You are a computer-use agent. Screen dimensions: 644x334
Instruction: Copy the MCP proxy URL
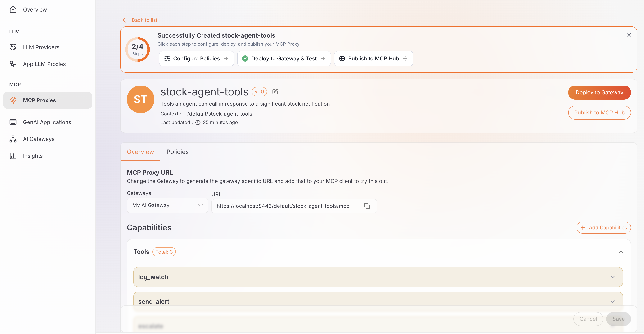tap(367, 206)
